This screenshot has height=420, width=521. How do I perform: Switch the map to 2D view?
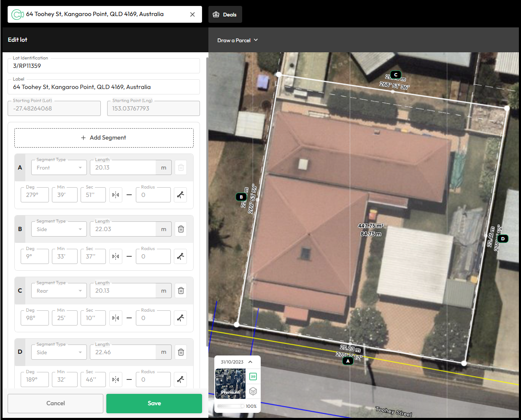click(253, 376)
